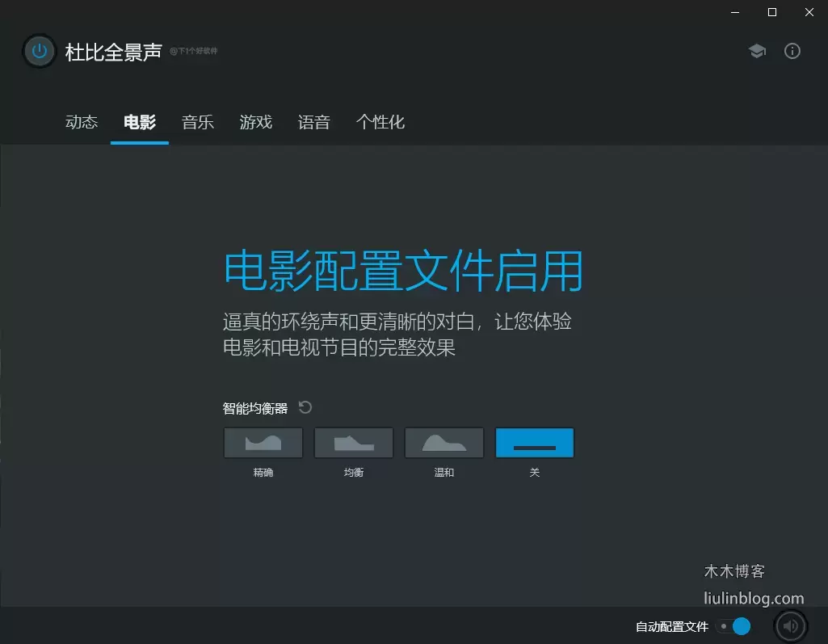This screenshot has height=644, width=828.
Task: Click the speaker volume icon
Action: click(791, 625)
